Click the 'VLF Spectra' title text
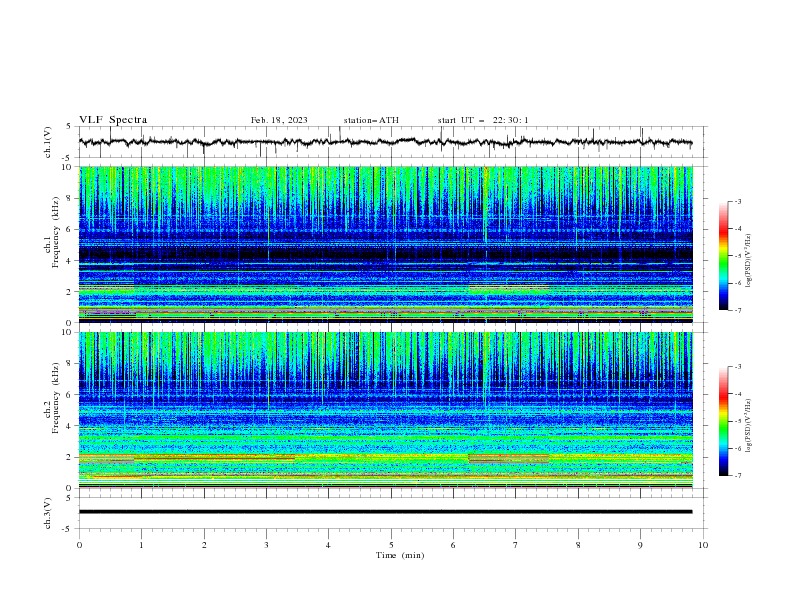The image size is (792, 612). tap(113, 120)
